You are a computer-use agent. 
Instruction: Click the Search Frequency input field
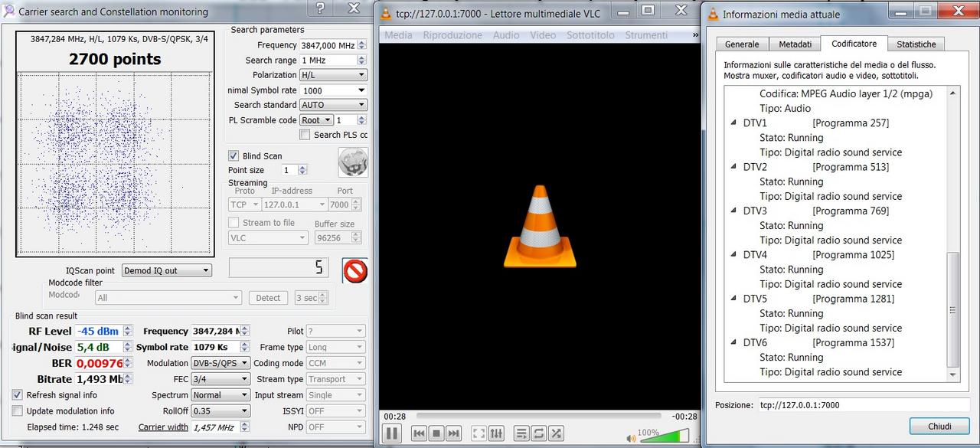pos(328,45)
